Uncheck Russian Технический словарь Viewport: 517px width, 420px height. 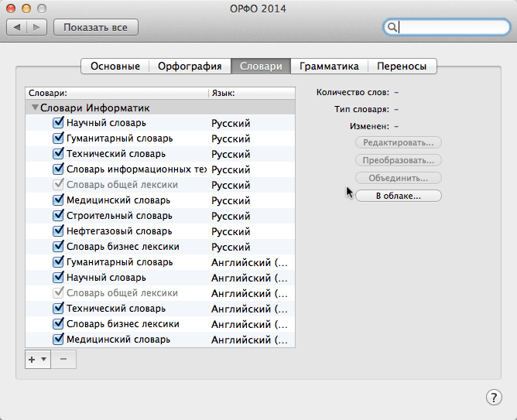[58, 153]
